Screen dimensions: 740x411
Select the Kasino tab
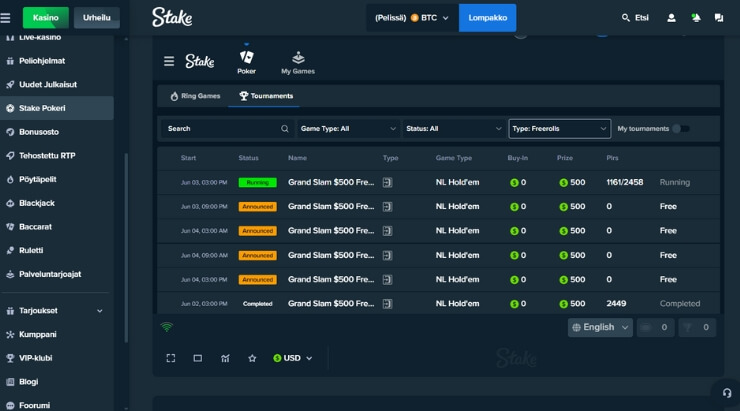pos(46,18)
